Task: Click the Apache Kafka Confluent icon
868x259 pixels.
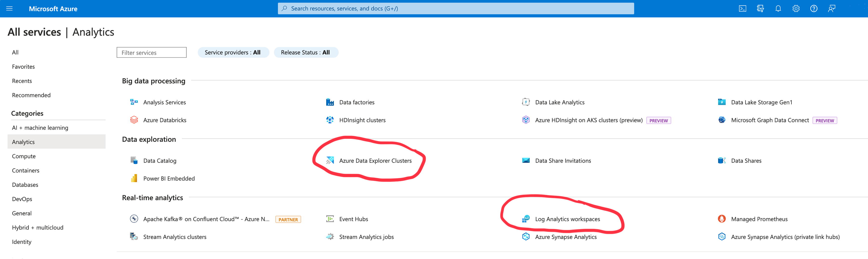Action: click(x=134, y=218)
